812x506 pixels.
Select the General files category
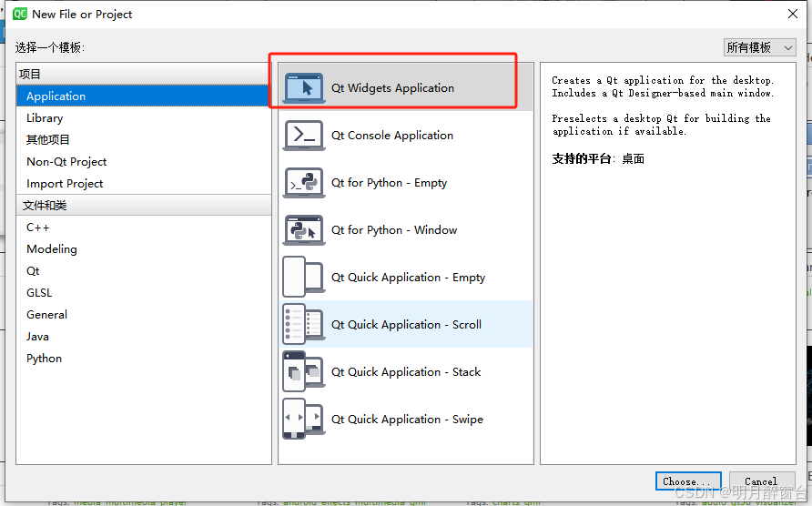144,314
